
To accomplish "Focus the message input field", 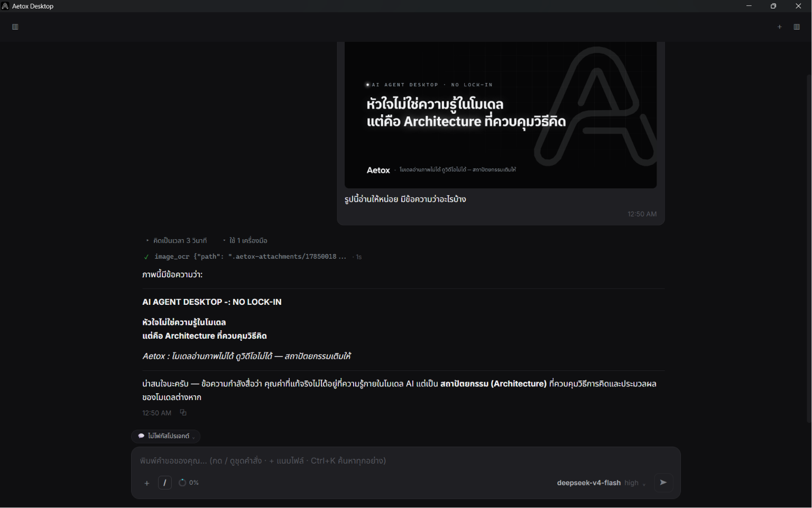I will point(405,461).
